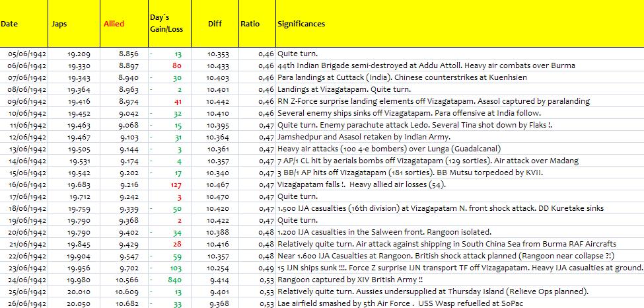The height and width of the screenshot is (308, 644).
Task: Click '1.200 IJA casualties in the Salween front' cell
Action: [x=460, y=233]
